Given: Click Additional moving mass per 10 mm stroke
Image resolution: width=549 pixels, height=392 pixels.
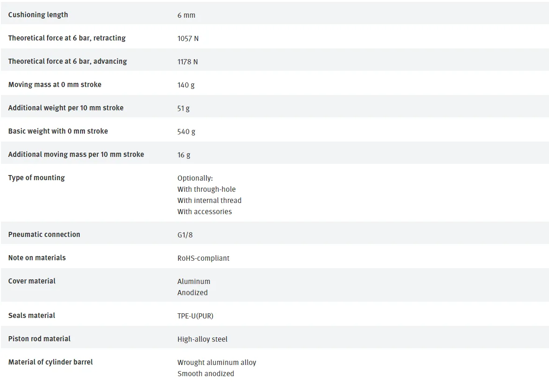Looking at the screenshot, I should tap(76, 154).
